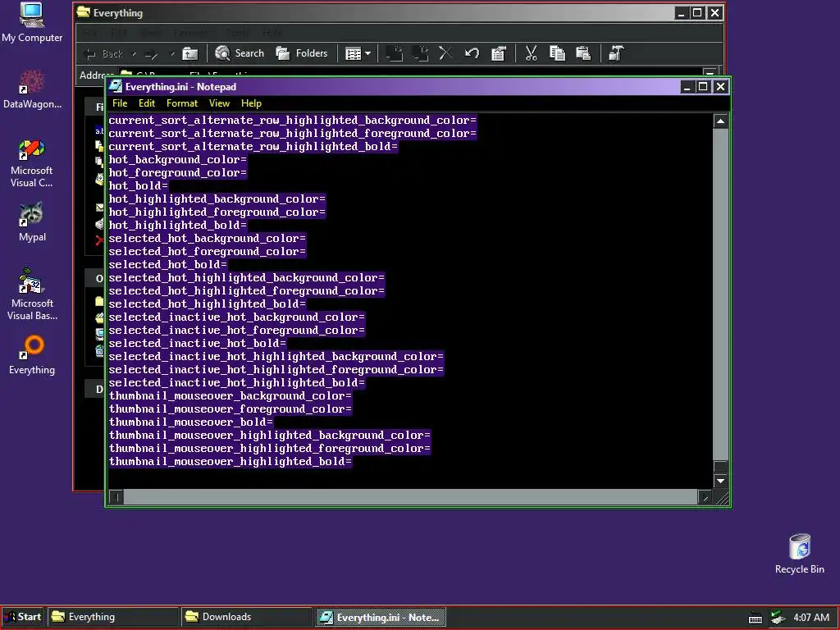Click Back button in Everything window
The width and height of the screenshot is (840, 630).
point(104,53)
